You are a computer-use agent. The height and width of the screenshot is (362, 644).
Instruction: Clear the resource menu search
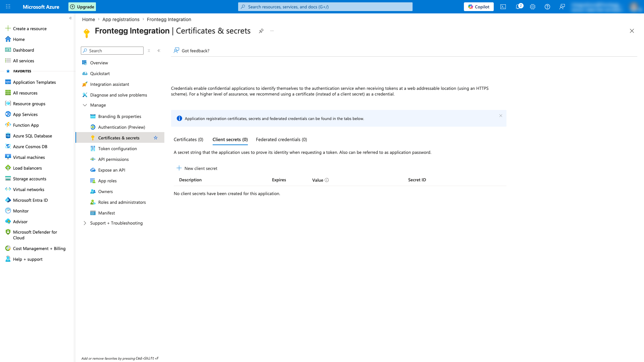[149, 51]
